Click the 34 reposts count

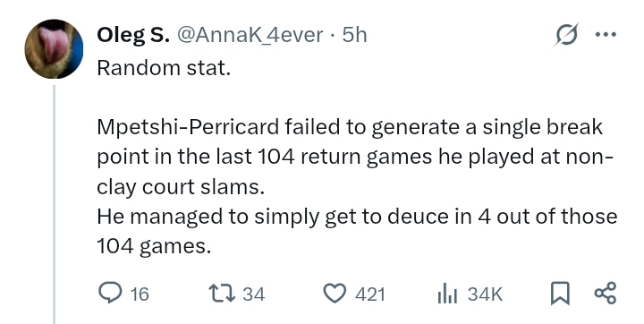click(254, 294)
